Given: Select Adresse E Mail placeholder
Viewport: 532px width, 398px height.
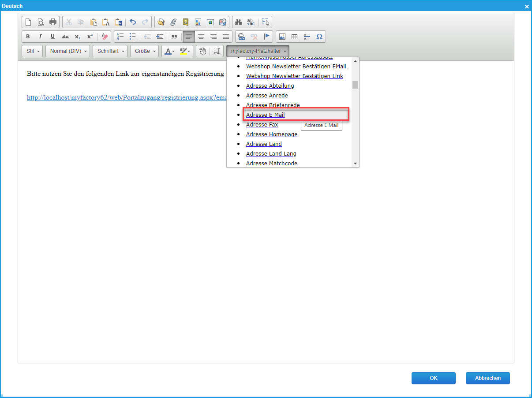Looking at the screenshot, I should tap(265, 115).
